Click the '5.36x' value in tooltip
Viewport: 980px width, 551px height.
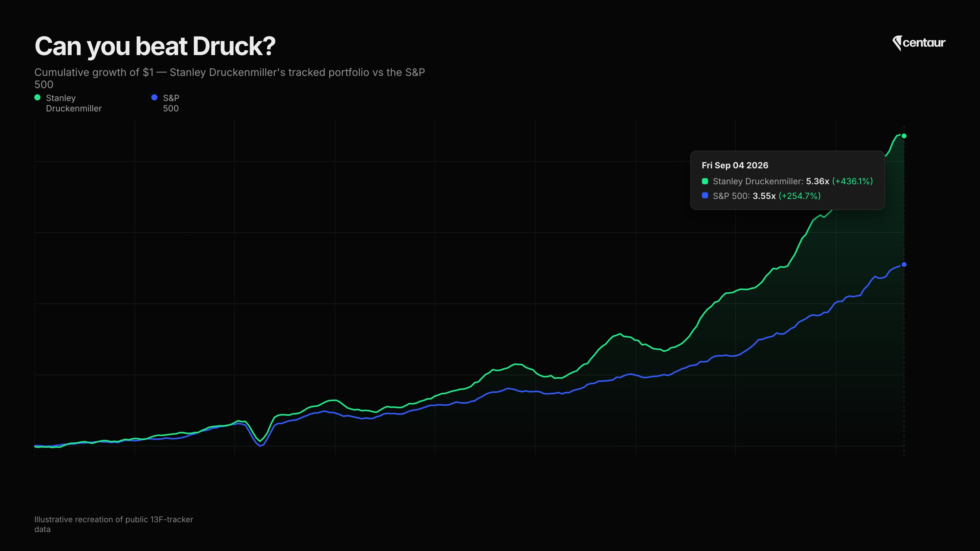coord(817,182)
